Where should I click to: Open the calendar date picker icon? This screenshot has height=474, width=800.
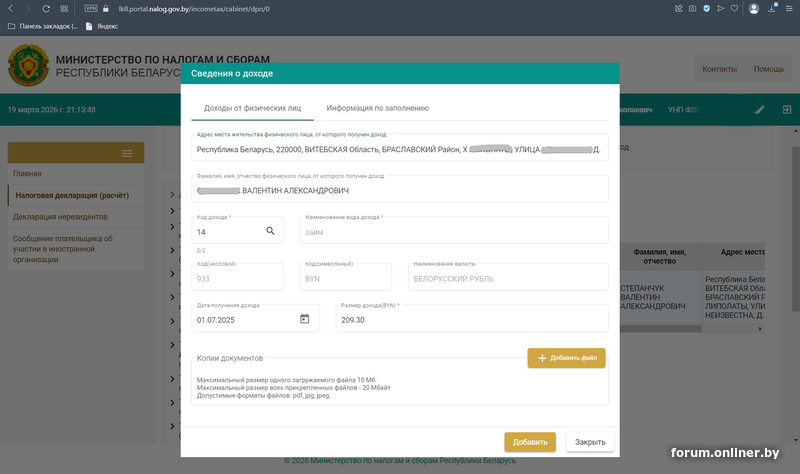coord(305,319)
